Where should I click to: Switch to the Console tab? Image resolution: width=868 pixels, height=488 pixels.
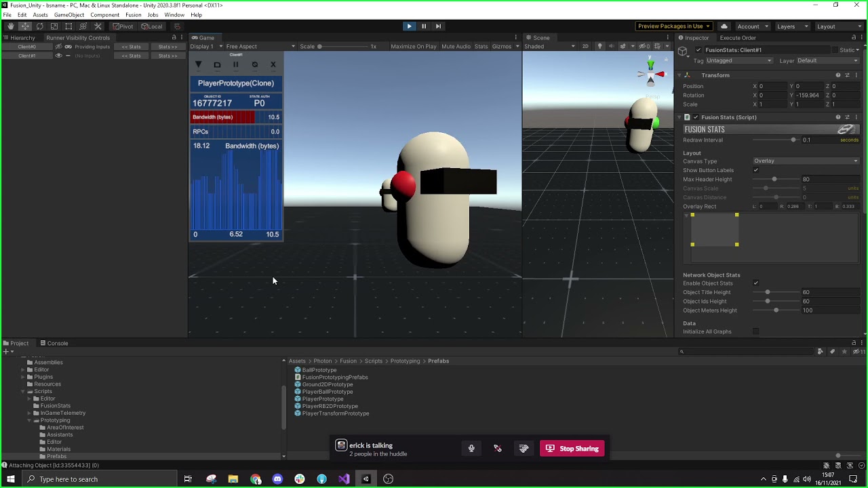(54, 344)
